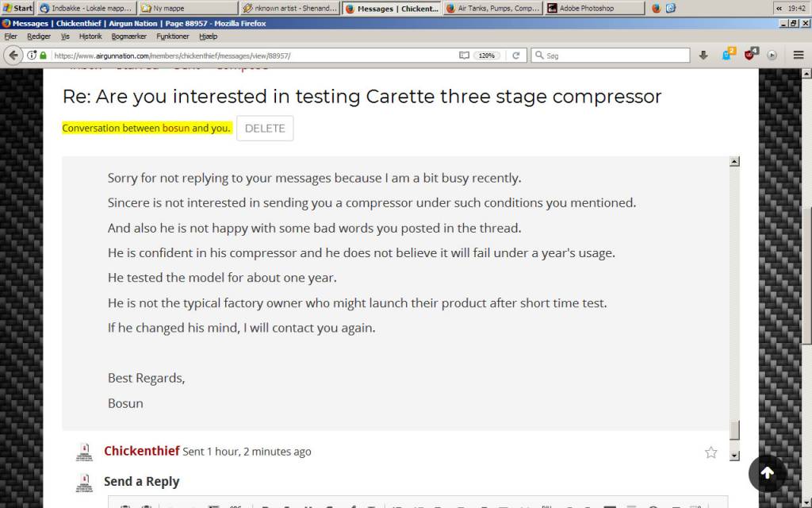This screenshot has width=812, height=508.
Task: Open the Firefox downloads arrow
Action: coord(703,55)
